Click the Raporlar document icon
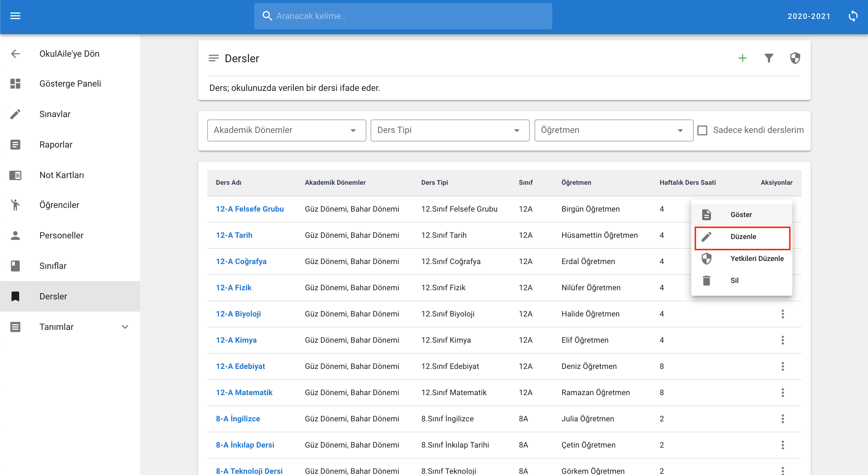868x475 pixels. [x=15, y=145]
